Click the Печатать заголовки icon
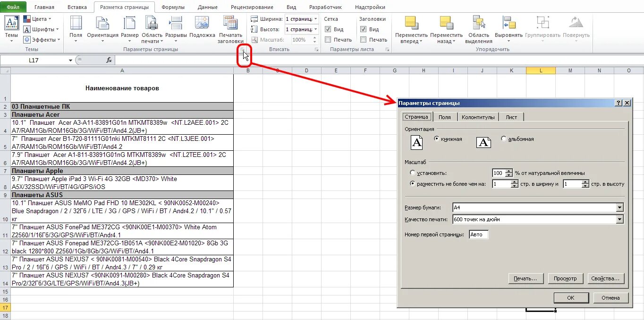644x320 pixels. click(x=230, y=23)
